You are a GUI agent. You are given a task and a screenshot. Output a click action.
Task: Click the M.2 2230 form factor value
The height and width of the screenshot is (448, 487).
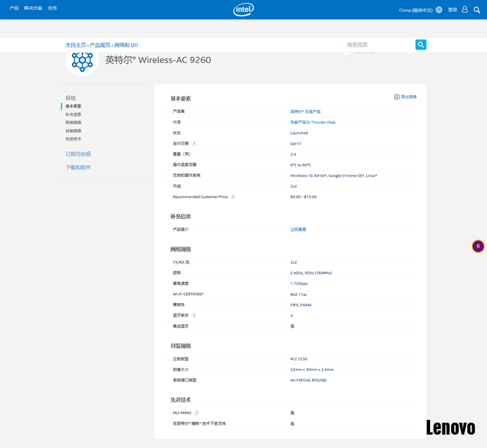(298, 359)
